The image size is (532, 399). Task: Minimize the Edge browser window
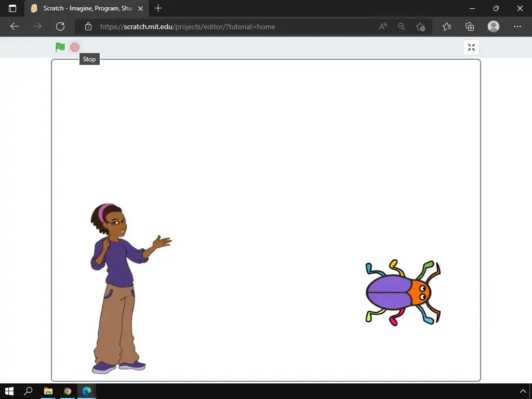[x=472, y=8]
